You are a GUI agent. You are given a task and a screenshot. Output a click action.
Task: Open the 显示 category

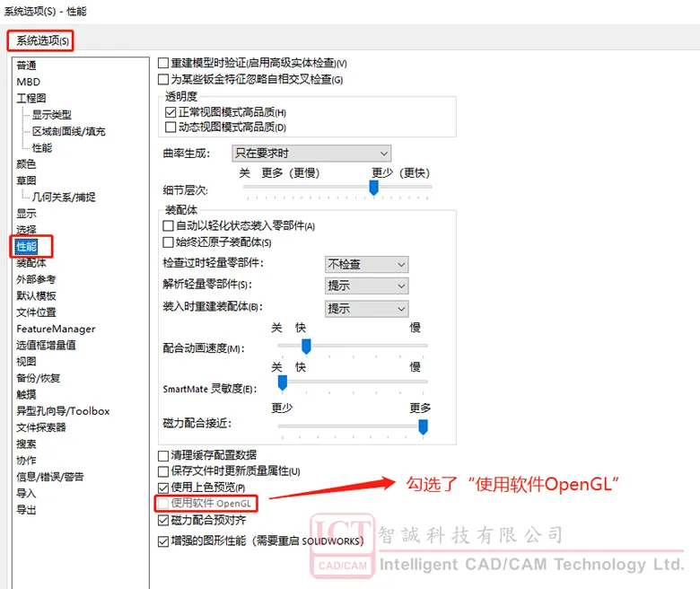pyautogui.click(x=26, y=214)
